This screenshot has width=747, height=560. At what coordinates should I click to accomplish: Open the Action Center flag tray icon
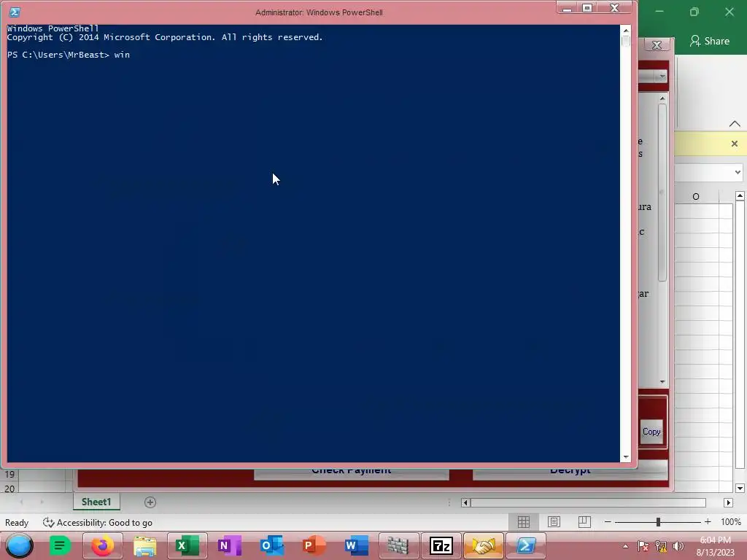[643, 546]
